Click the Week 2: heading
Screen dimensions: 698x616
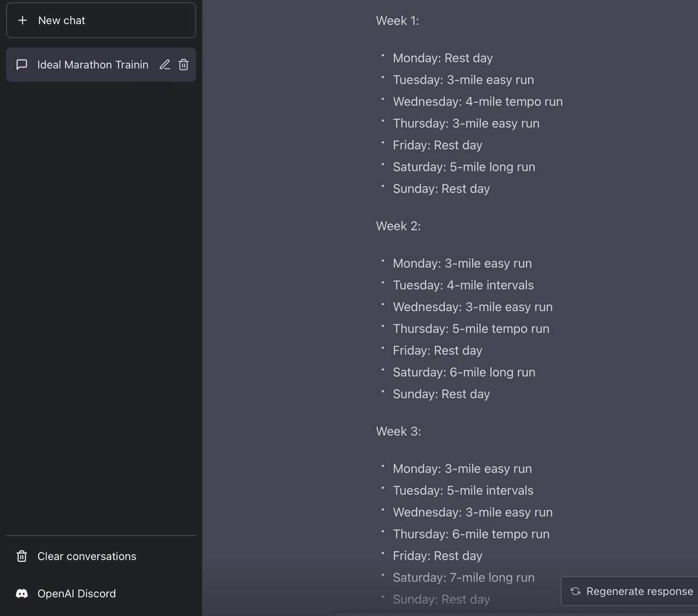[398, 226]
